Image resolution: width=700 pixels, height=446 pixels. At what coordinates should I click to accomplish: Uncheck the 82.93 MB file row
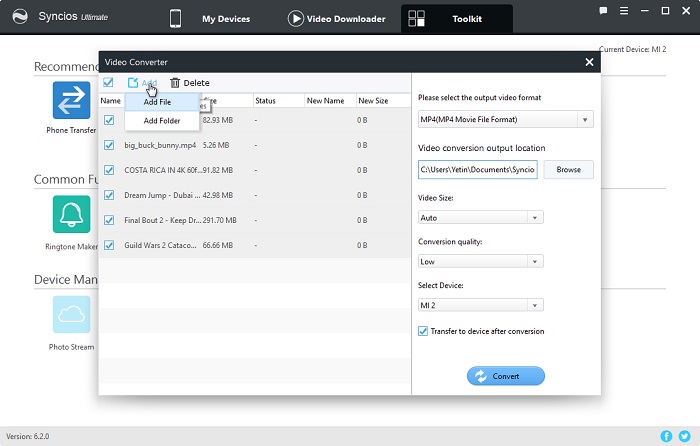coord(109,120)
